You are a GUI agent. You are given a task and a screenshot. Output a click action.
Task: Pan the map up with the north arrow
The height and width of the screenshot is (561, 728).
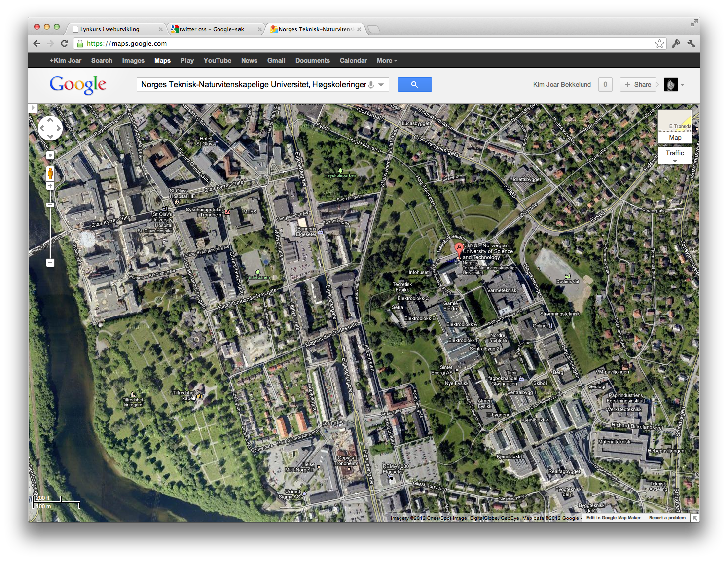tap(50, 120)
